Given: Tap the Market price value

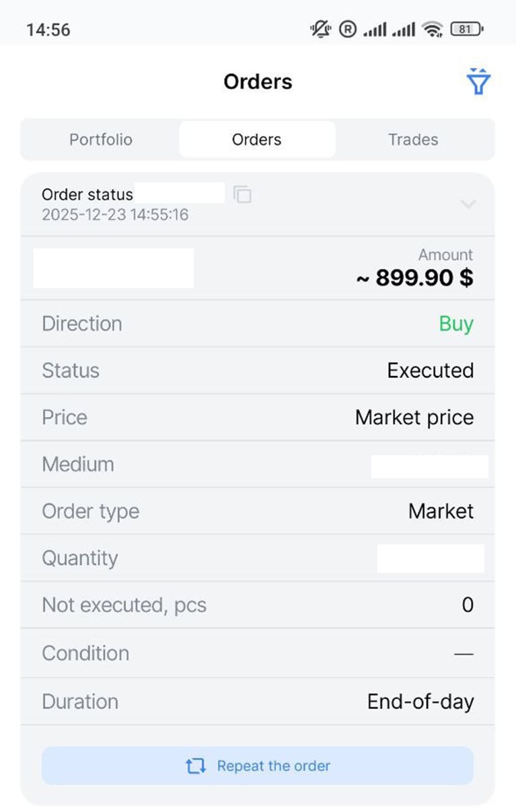Looking at the screenshot, I should (x=414, y=418).
